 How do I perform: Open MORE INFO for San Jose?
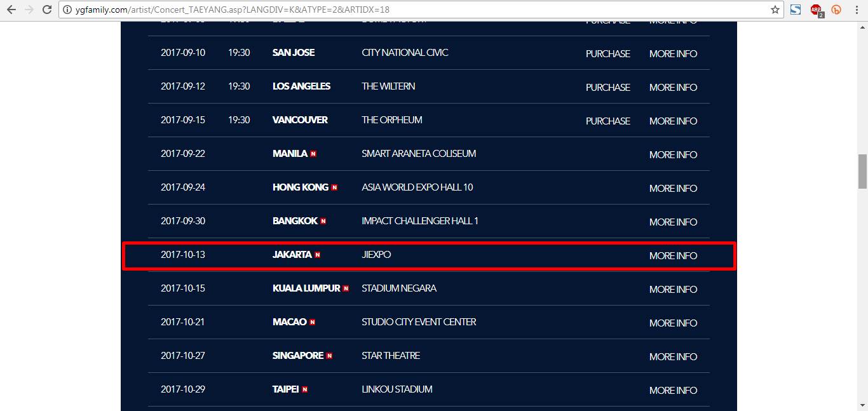(x=673, y=53)
